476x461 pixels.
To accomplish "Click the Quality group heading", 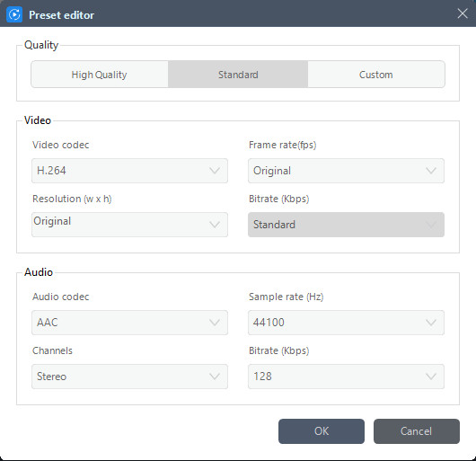I will pyautogui.click(x=41, y=45).
